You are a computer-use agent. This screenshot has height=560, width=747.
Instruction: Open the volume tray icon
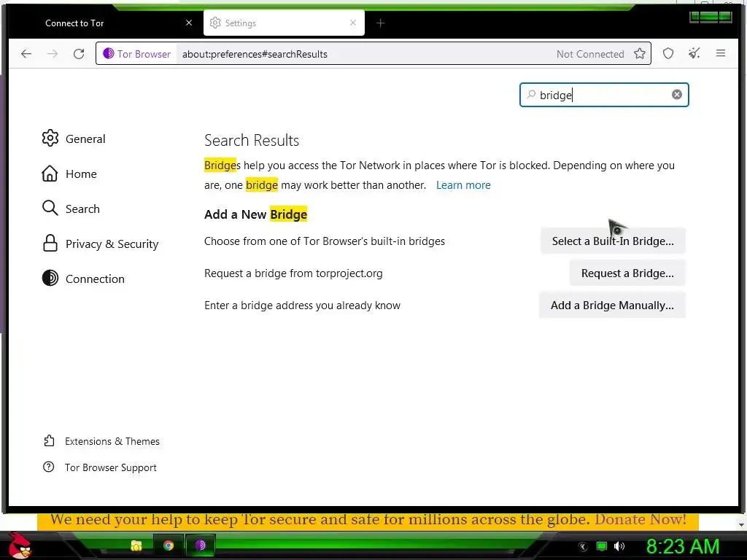(x=619, y=546)
